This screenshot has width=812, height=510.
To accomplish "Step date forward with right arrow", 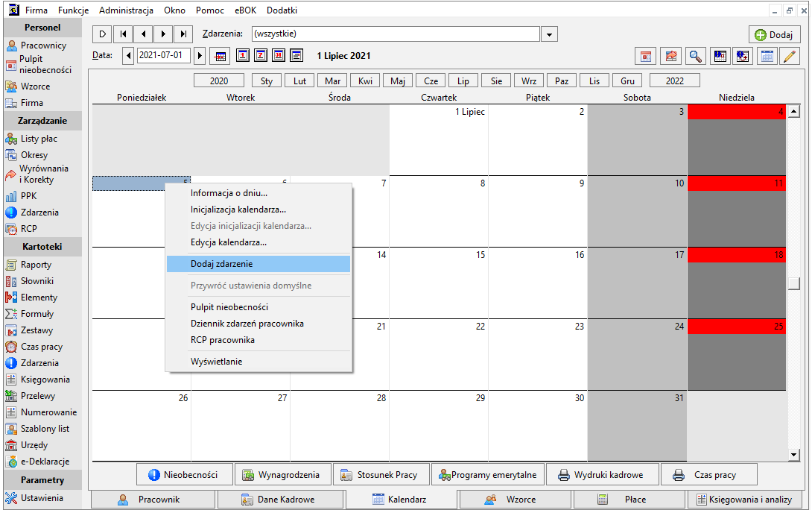I will click(x=200, y=55).
